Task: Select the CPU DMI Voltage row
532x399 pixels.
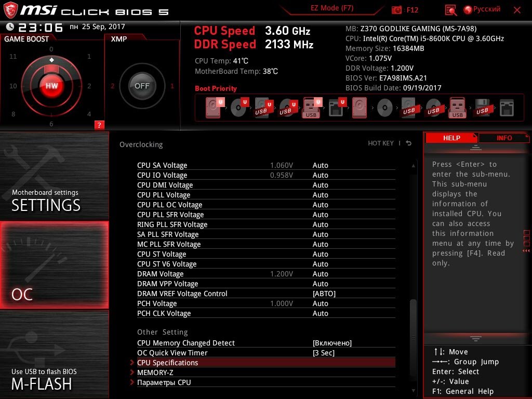Action: click(x=266, y=185)
